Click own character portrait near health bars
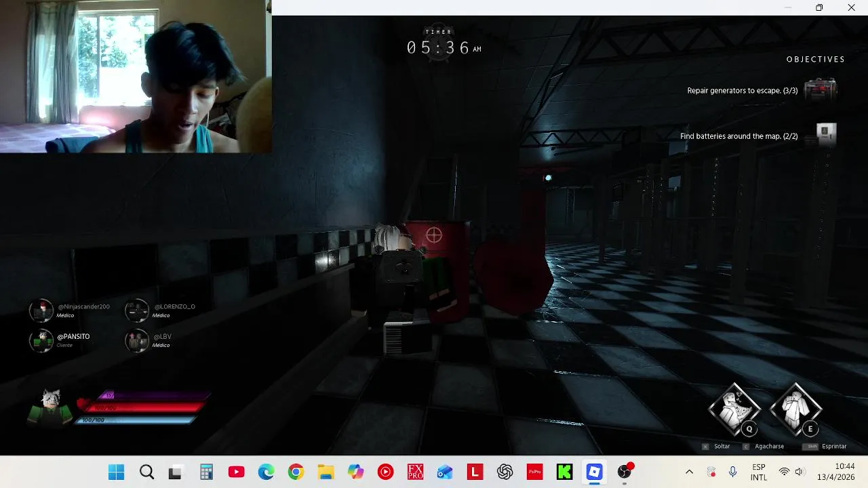This screenshot has width=868, height=488. click(50, 407)
